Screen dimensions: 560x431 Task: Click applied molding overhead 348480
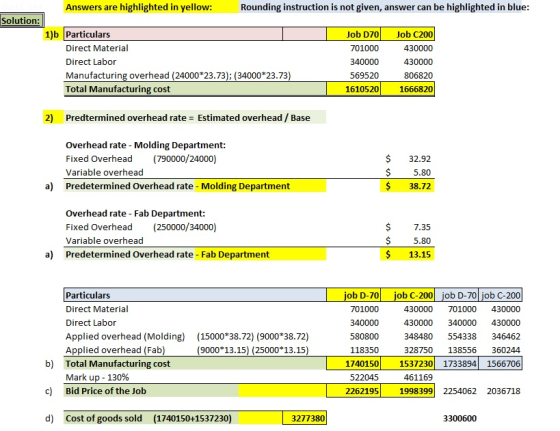(x=418, y=336)
